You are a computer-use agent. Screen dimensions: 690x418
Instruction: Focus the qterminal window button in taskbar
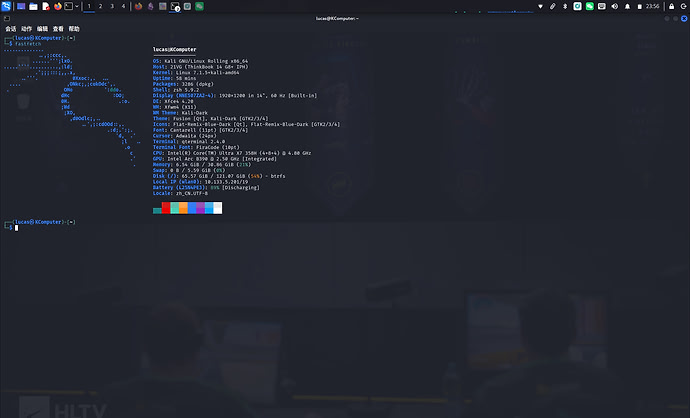[x=175, y=7]
